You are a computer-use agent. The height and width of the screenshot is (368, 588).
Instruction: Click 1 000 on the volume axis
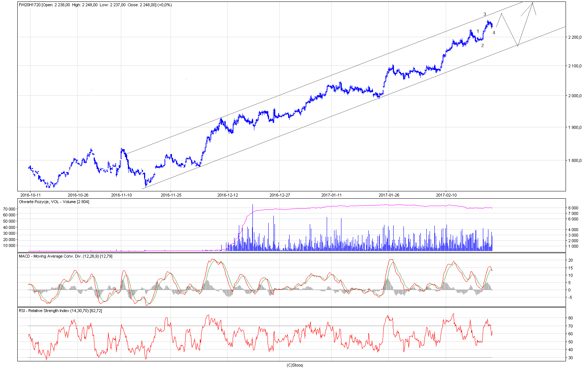573,246
